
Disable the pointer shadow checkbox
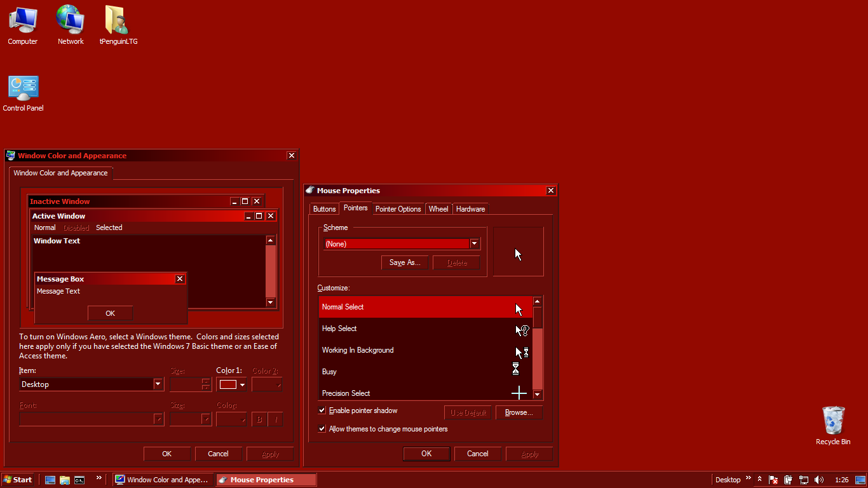322,410
